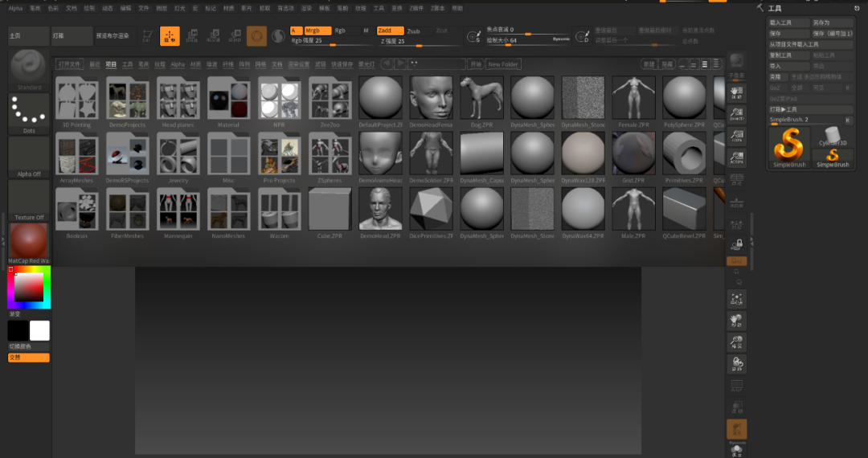Select the Cylinder3D tool icon

(x=833, y=133)
